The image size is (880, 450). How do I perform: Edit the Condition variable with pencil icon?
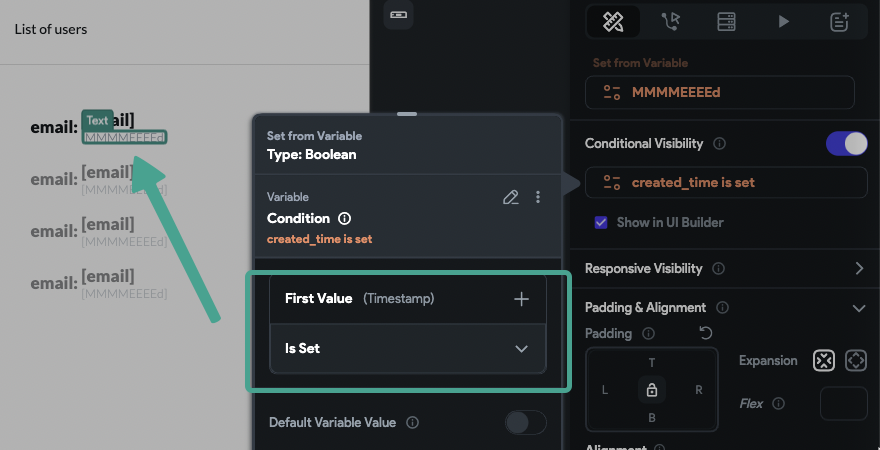click(510, 197)
